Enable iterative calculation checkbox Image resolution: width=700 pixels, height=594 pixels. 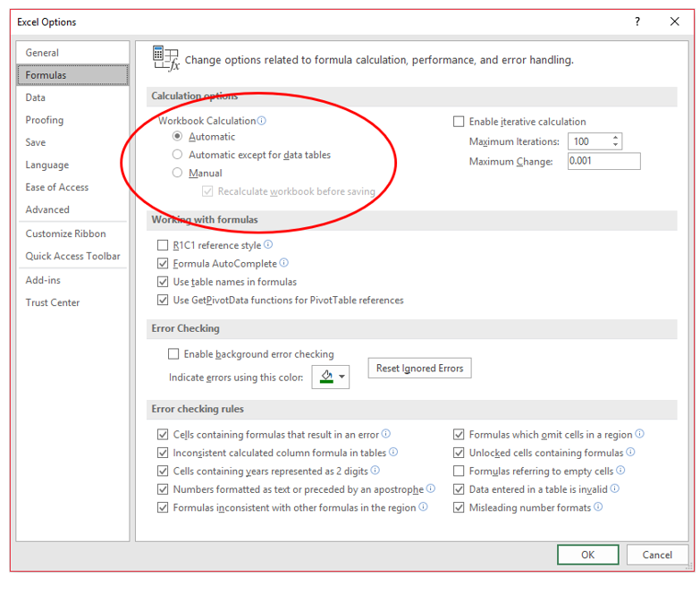point(459,122)
